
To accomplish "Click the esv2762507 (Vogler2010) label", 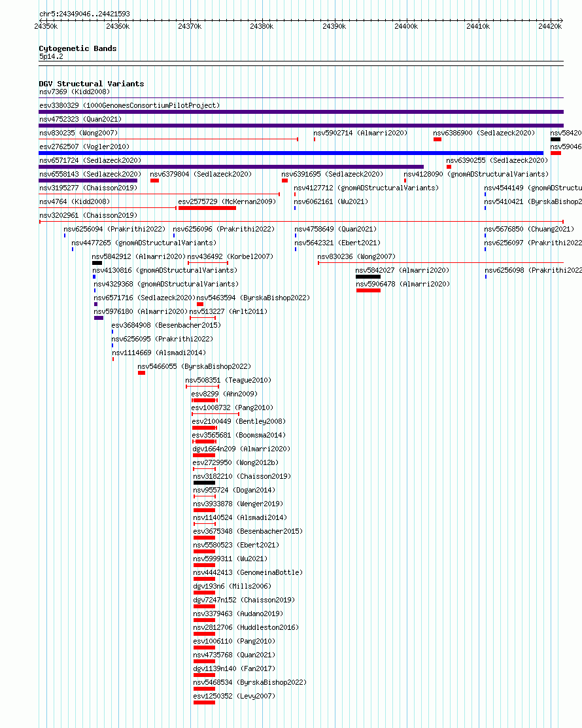I will pyautogui.click(x=84, y=147).
